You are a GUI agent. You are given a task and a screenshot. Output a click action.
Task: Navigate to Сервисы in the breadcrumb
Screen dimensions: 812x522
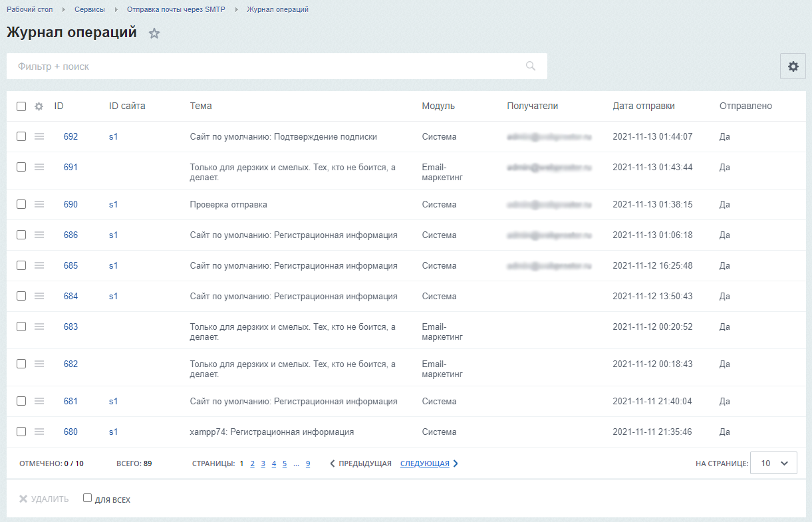(90, 9)
